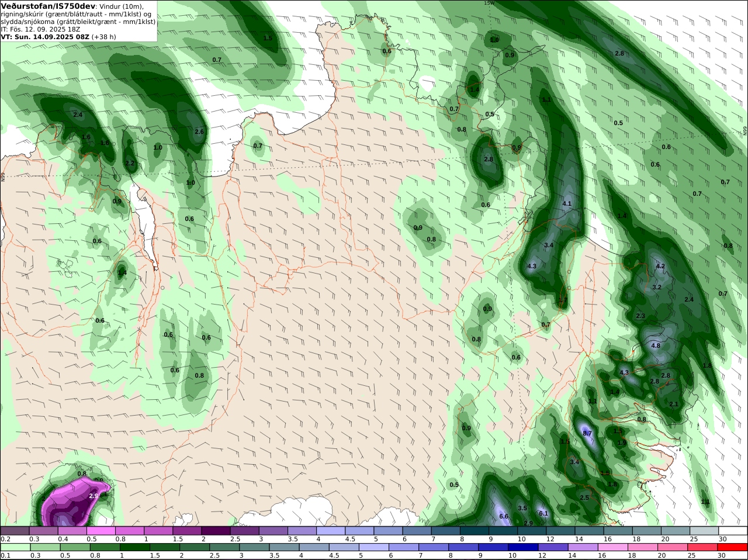
Task: Click the 4.8 precipitation value on the map
Action: 655,345
